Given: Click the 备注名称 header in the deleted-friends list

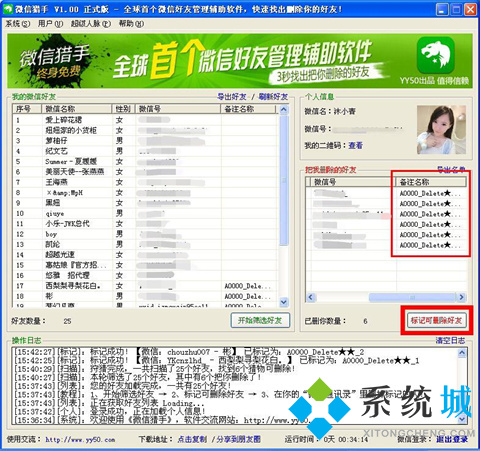Looking at the screenshot, I should tap(431, 182).
